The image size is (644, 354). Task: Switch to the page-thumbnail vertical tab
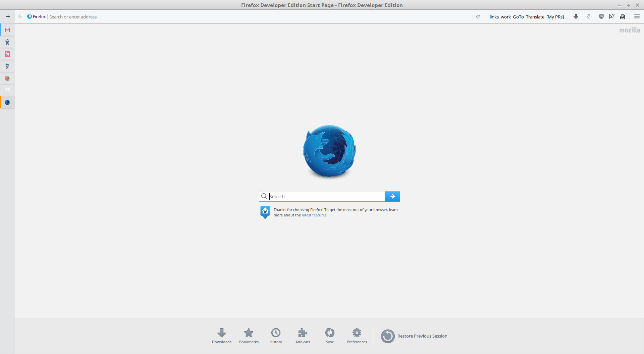[7, 90]
